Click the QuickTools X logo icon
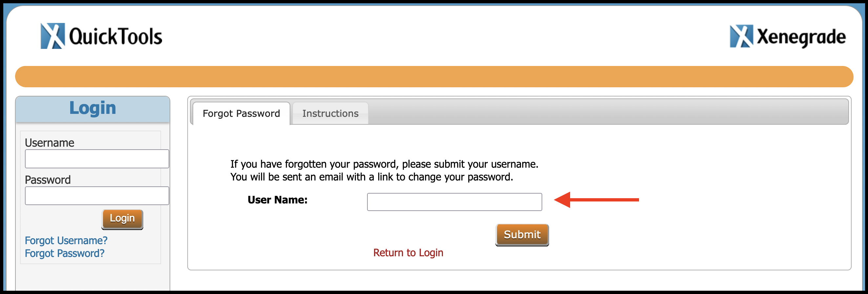This screenshot has width=868, height=294. pyautogui.click(x=52, y=36)
